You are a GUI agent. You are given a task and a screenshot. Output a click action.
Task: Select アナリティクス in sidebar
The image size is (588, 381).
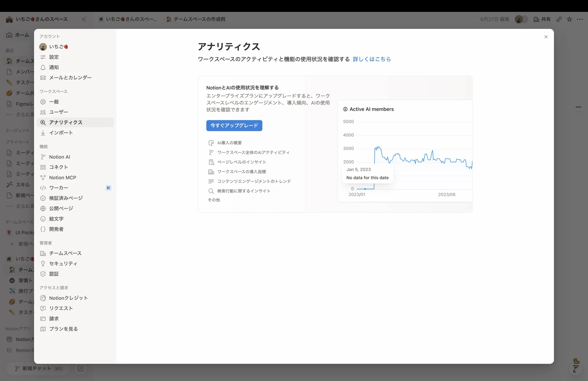(75, 122)
